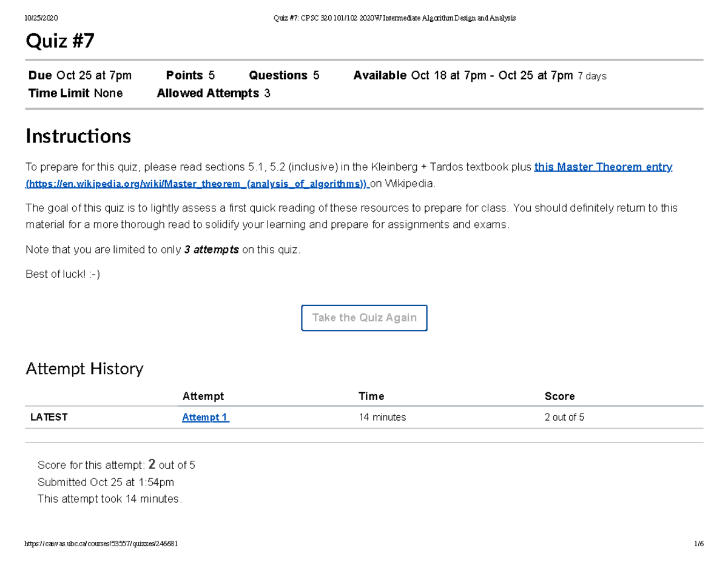This screenshot has width=728, height=562.
Task: Click the Score column header
Action: [x=559, y=396]
